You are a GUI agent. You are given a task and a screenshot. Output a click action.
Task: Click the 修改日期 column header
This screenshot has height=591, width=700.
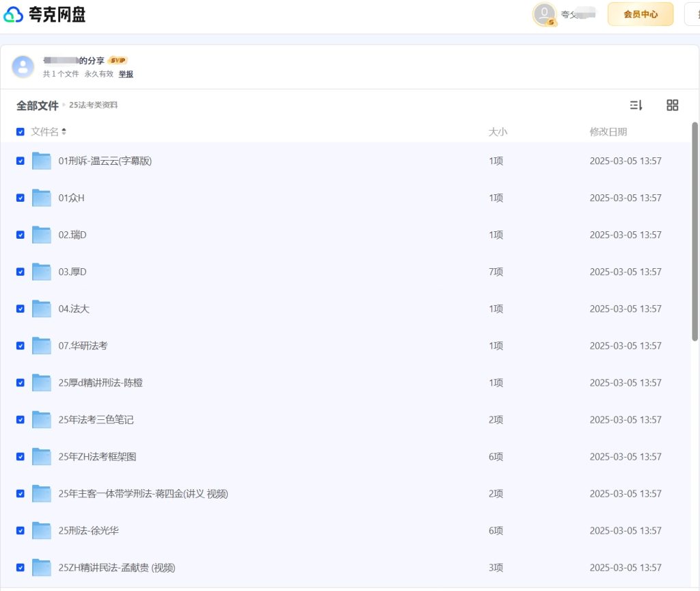tap(608, 132)
